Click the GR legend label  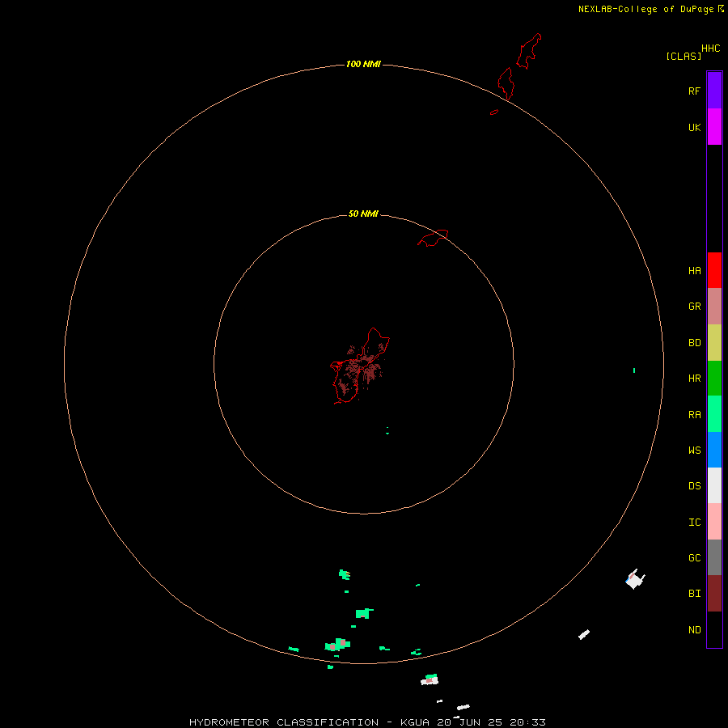coord(694,306)
